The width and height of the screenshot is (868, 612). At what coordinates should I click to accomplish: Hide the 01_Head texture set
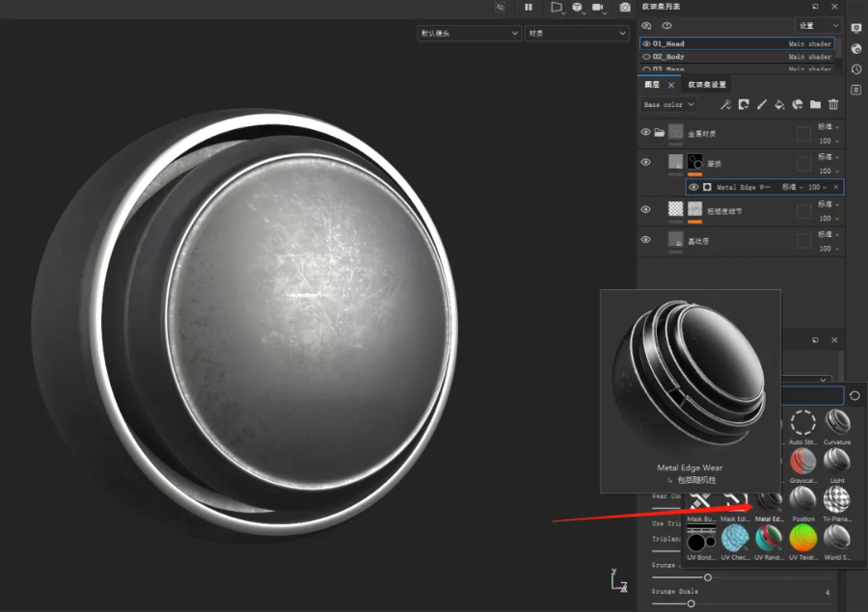point(646,43)
